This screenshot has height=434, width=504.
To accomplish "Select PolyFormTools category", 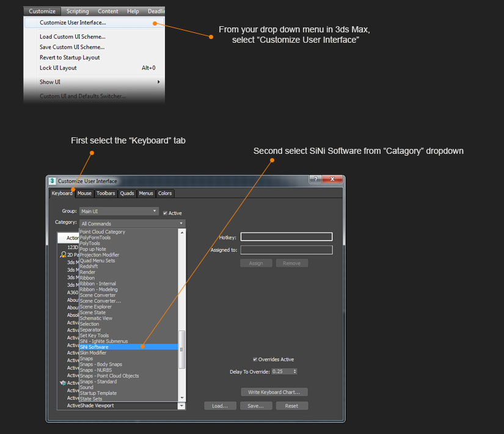I will pyautogui.click(x=128, y=237).
